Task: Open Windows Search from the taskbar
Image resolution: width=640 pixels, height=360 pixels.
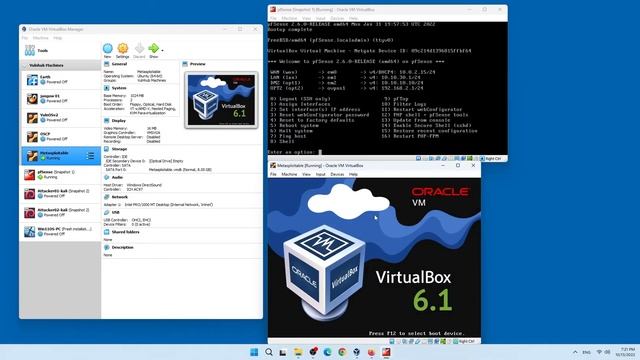Action: coord(269,352)
